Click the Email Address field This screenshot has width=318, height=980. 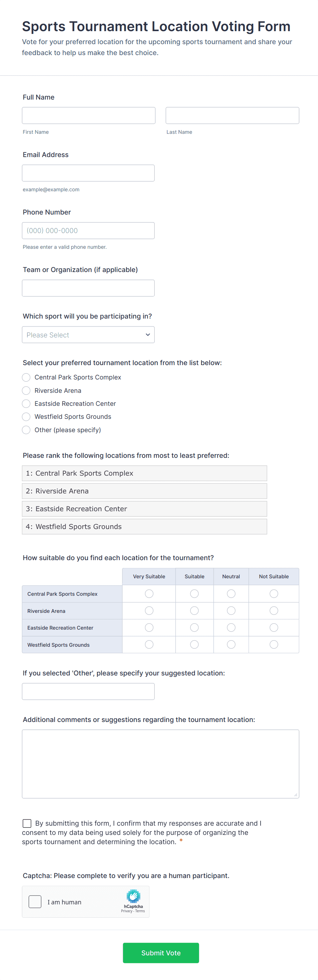(x=88, y=173)
